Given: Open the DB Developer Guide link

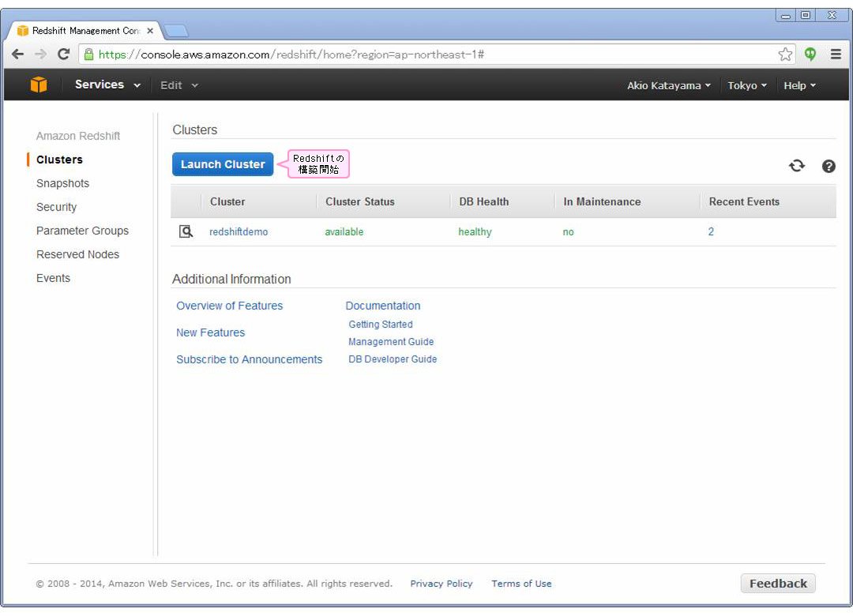Looking at the screenshot, I should (x=393, y=359).
